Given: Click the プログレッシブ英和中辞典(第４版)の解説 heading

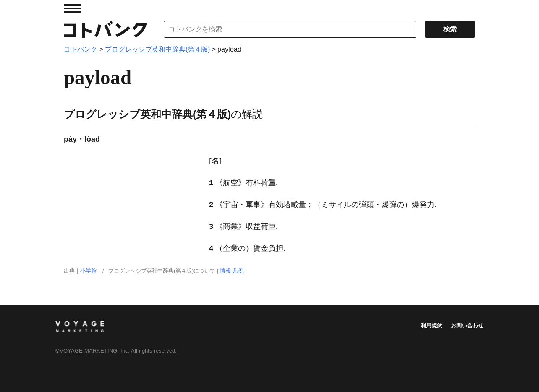Looking at the screenshot, I should pyautogui.click(x=163, y=114).
